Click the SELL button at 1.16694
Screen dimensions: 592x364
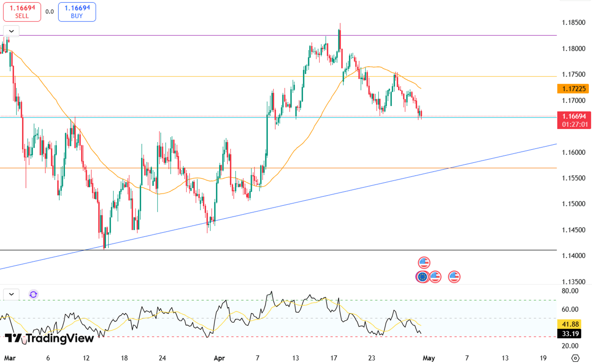click(x=22, y=12)
